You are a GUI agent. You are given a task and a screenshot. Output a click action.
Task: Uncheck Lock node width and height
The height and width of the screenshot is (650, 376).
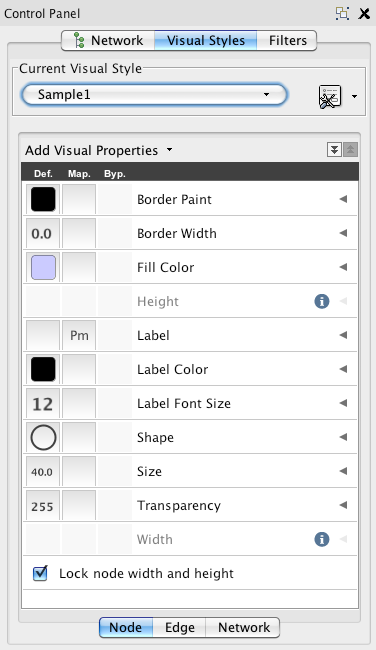[40, 573]
